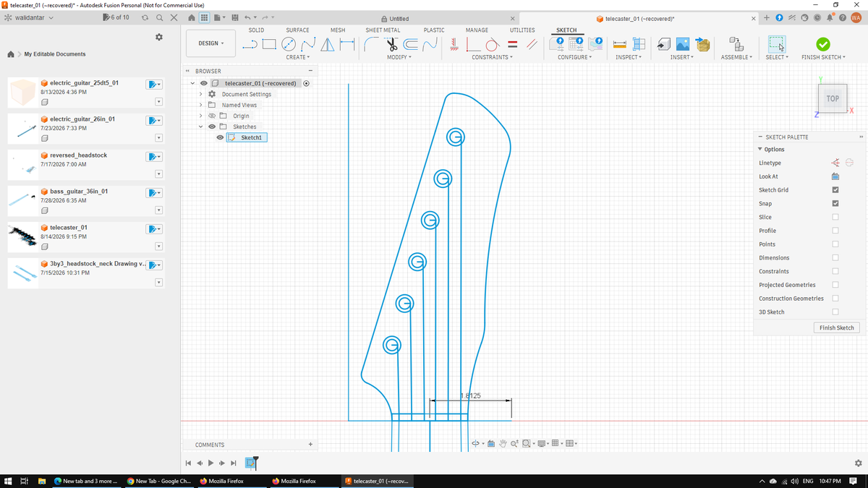Open the MESH tab
The image size is (868, 488).
point(338,30)
